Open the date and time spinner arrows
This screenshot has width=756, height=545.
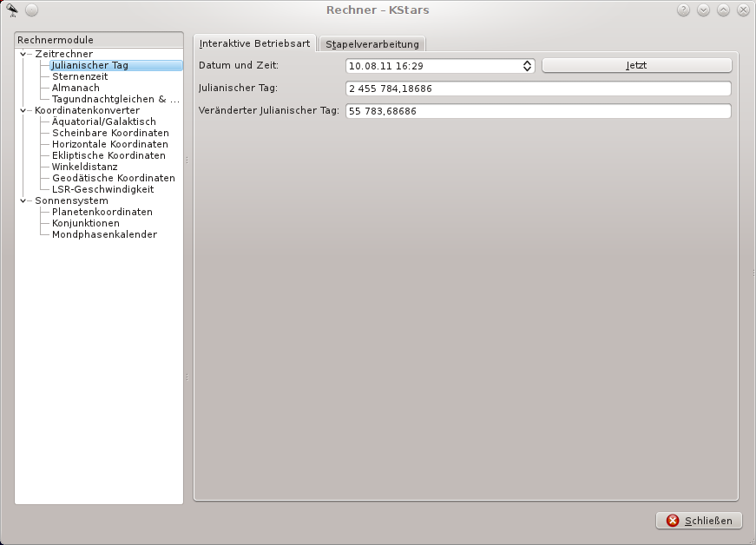pos(527,65)
